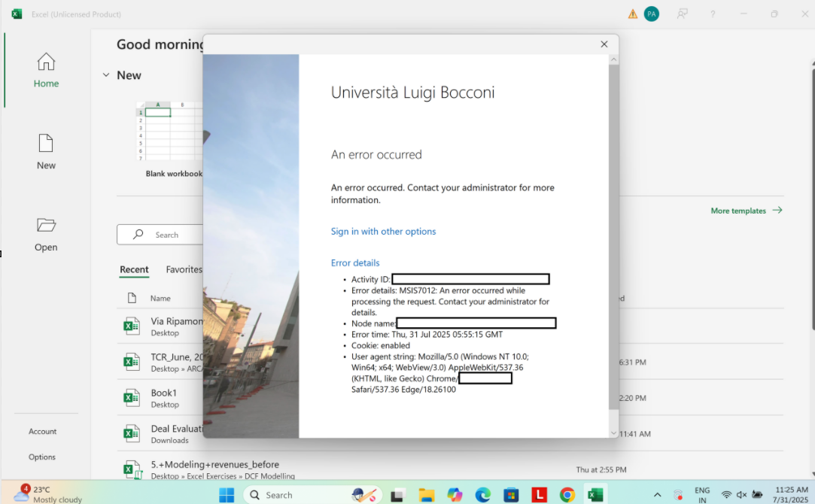Create a Blank workbook from thumbnail
Screen dimensions: 815x504
[x=169, y=131]
